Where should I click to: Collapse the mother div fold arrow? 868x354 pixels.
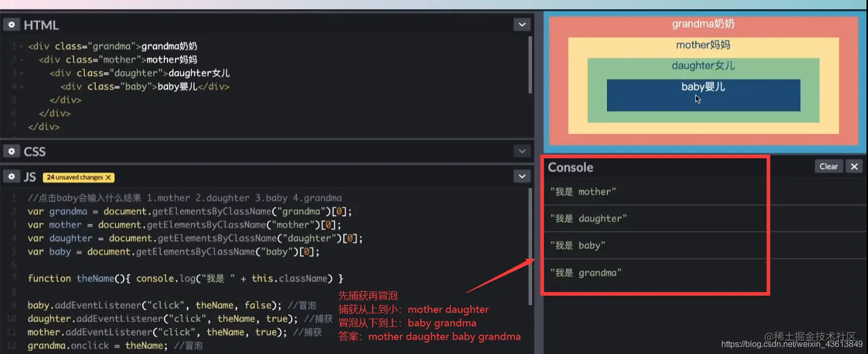22,60
